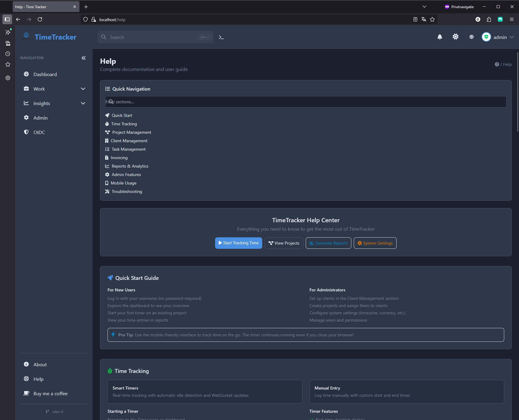Jump to Invoicing section link
519x420 pixels.
[119, 158]
